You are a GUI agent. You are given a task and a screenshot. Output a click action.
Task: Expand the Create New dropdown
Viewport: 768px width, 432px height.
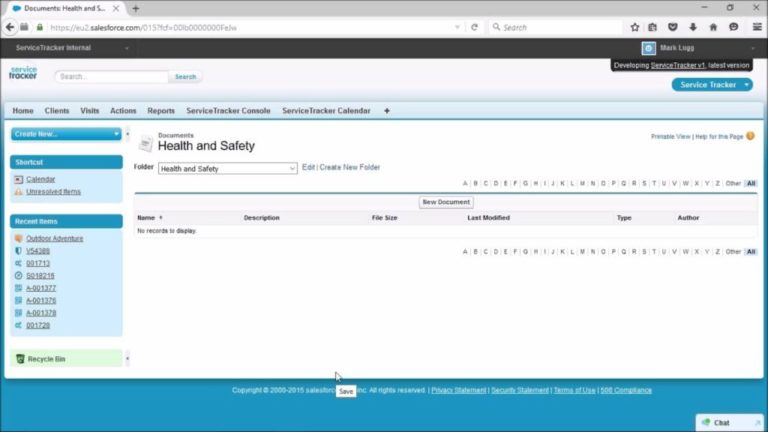click(66, 134)
